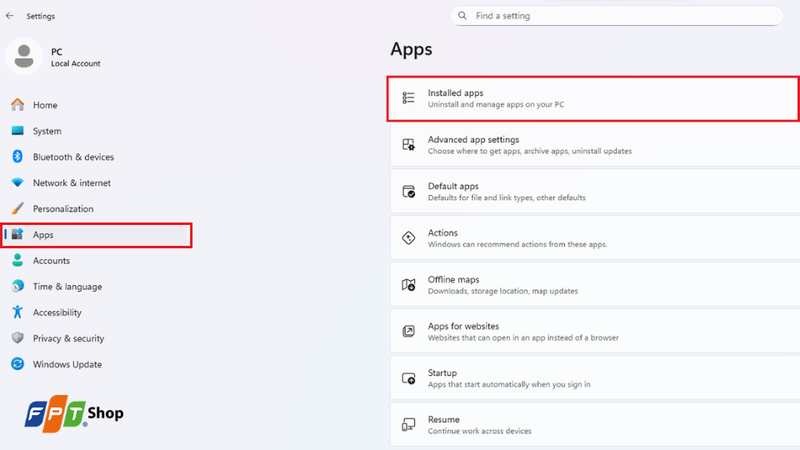800x450 pixels.
Task: Click the Local Account label
Action: pyautogui.click(x=76, y=63)
